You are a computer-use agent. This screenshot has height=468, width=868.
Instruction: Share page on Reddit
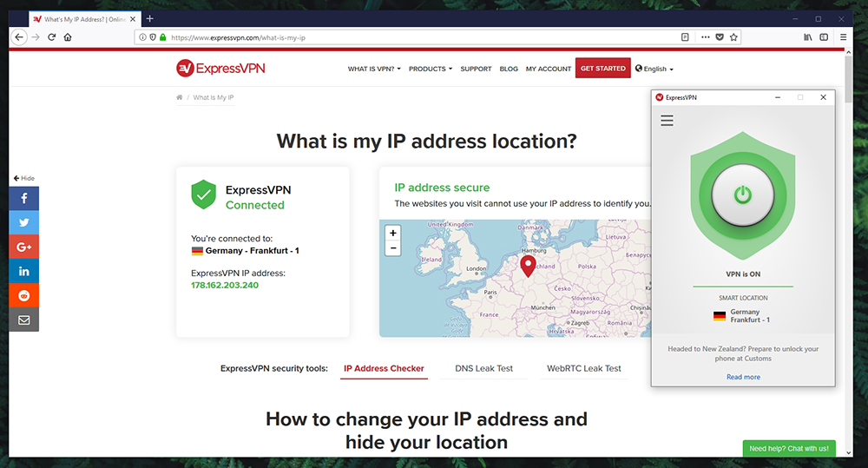tap(23, 296)
